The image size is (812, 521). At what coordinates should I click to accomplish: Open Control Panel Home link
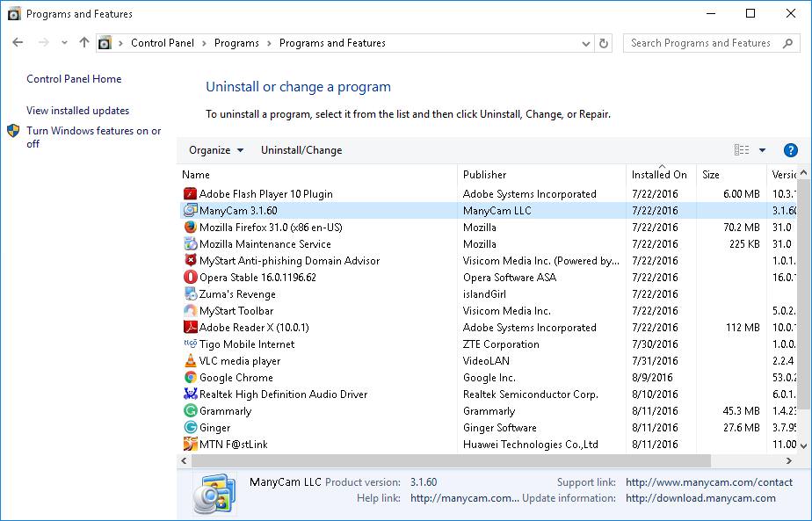(74, 79)
